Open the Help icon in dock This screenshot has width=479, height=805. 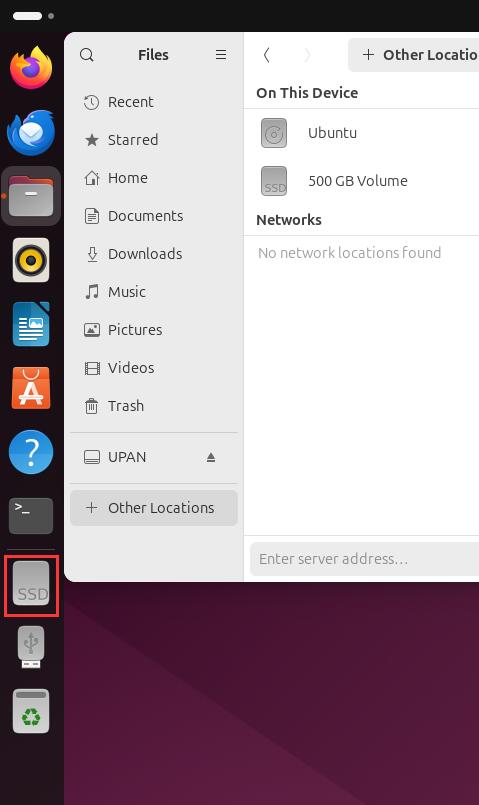31,452
